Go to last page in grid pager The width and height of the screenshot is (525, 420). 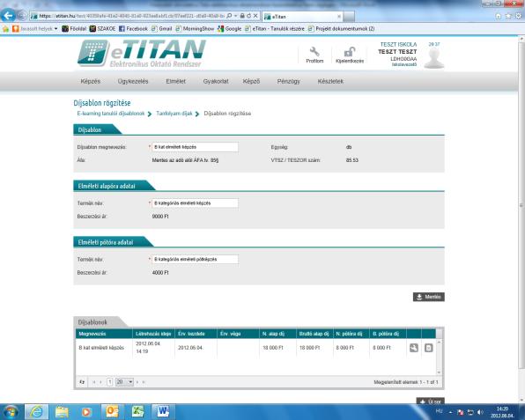(x=144, y=382)
